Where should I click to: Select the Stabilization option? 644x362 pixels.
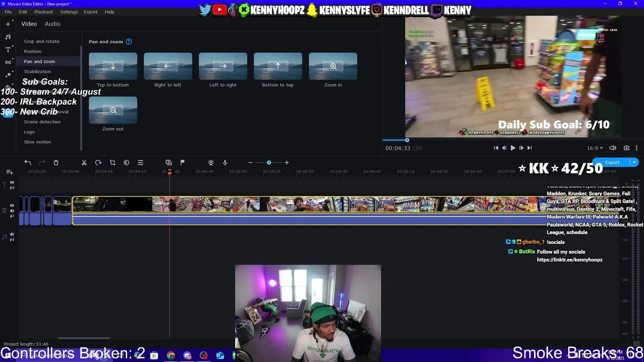tap(37, 71)
